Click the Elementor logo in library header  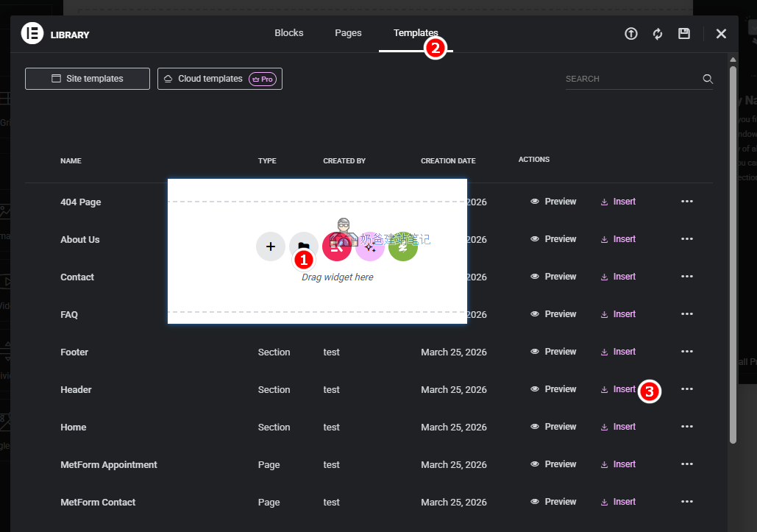(32, 34)
